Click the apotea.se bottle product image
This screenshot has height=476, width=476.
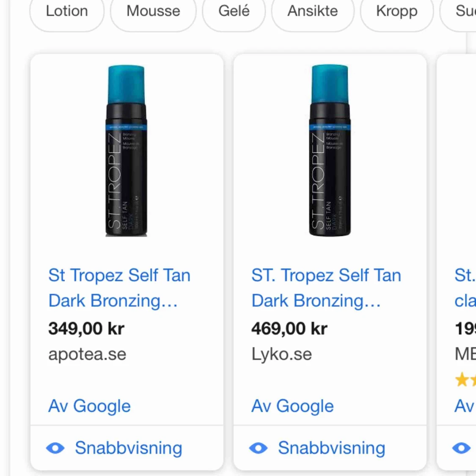pyautogui.click(x=126, y=151)
